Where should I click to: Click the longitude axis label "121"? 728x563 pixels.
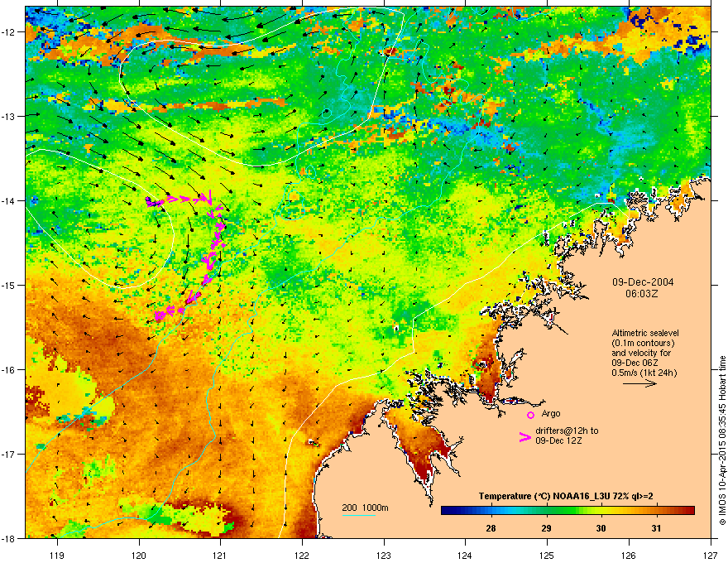(x=220, y=555)
